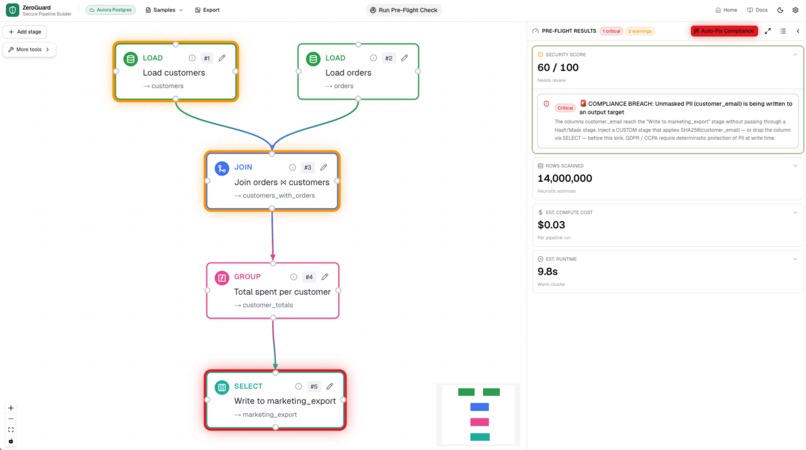The width and height of the screenshot is (806, 450).
Task: Click the pre-flight results gauge icon
Action: (x=536, y=31)
